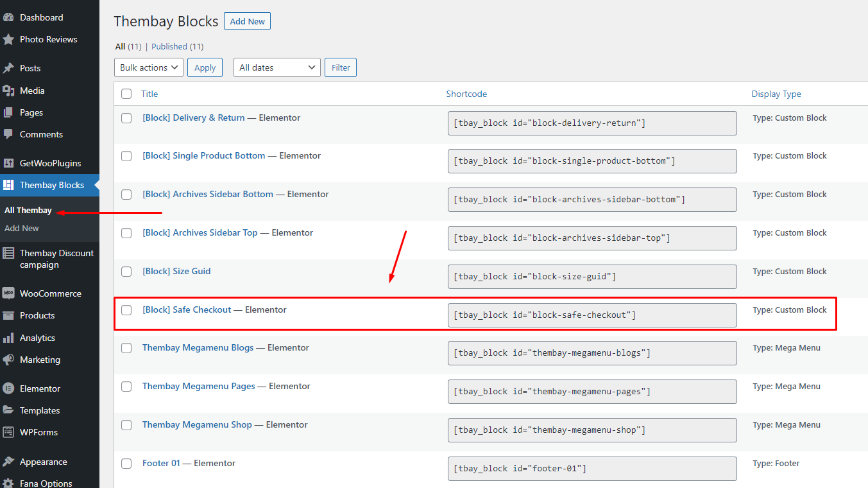
Task: Check the Footer 01 checkbox
Action: (126, 464)
